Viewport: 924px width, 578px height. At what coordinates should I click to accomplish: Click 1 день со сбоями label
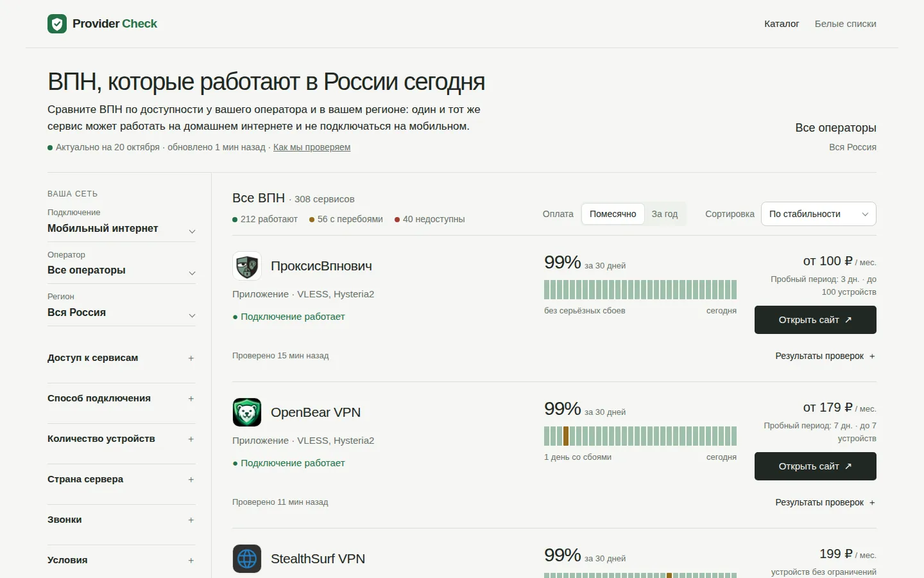tap(577, 457)
